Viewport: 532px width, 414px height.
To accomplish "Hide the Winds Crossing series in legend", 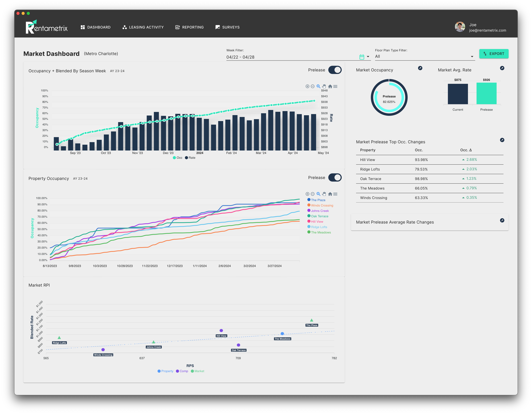I will click(x=322, y=205).
